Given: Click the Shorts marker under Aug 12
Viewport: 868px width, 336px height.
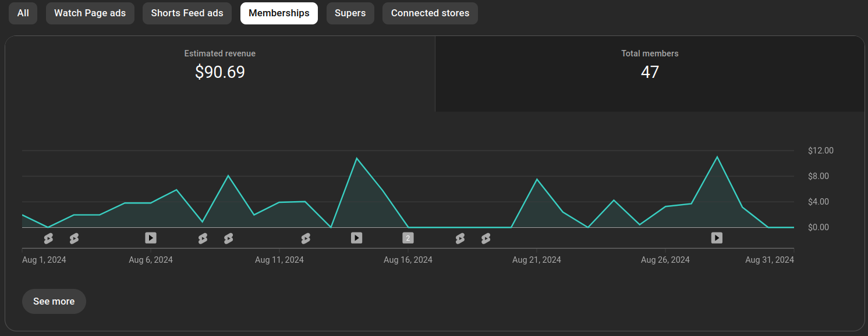Looking at the screenshot, I should 306,238.
